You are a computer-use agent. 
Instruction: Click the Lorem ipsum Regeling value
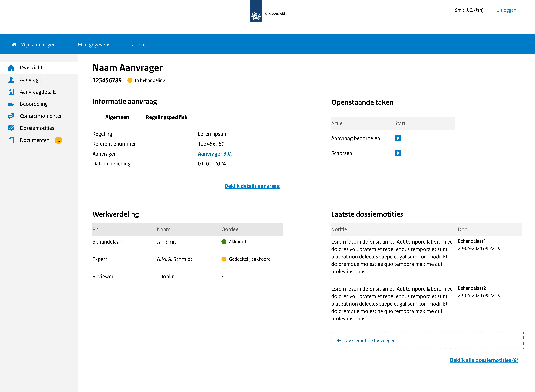(x=213, y=134)
